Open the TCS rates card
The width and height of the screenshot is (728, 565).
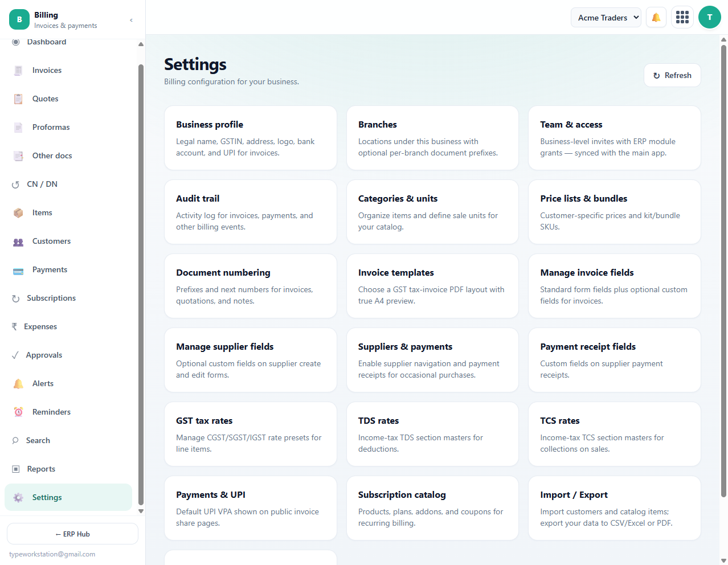(615, 434)
